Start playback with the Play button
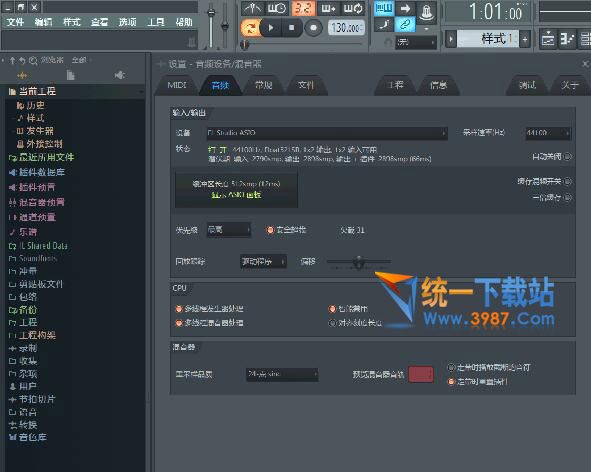 pyautogui.click(x=271, y=28)
